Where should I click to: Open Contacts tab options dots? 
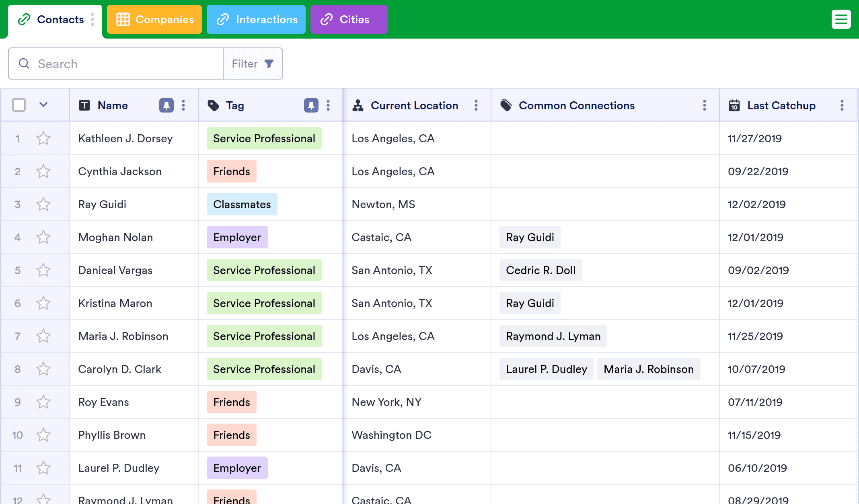click(92, 19)
